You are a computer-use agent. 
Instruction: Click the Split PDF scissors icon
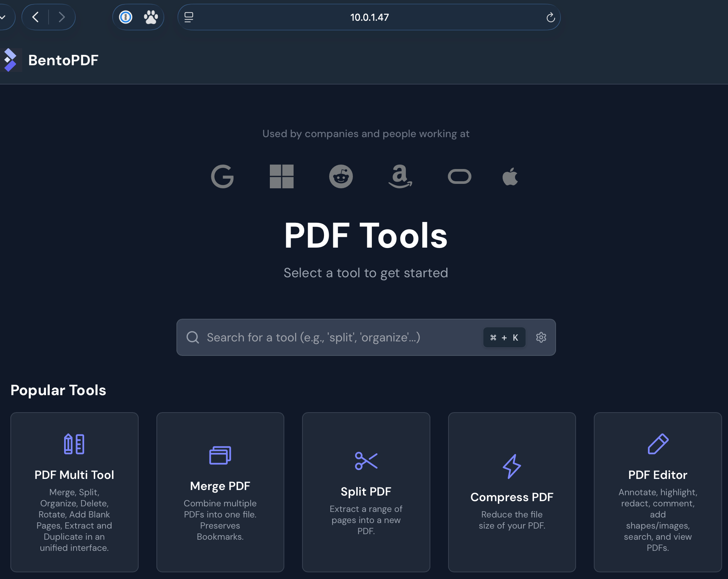tap(366, 461)
